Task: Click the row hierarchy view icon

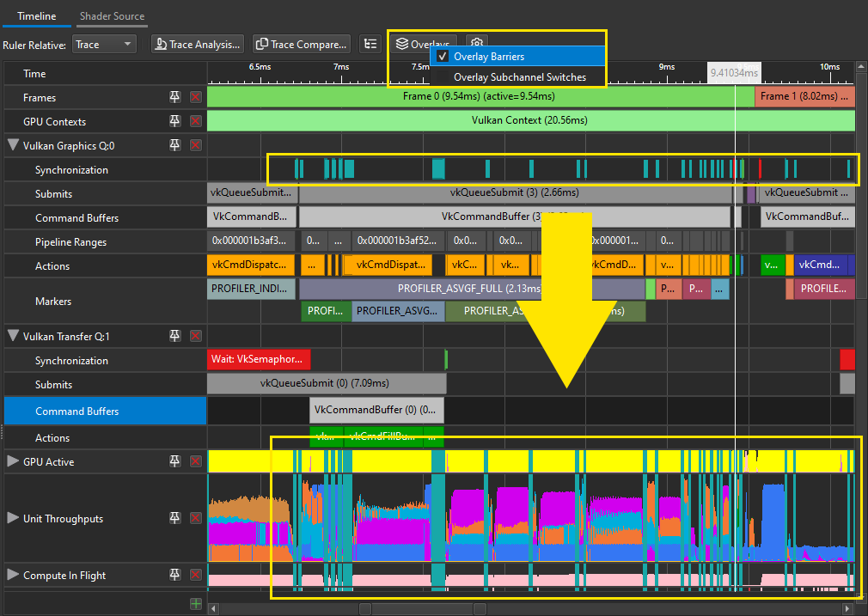Action: pyautogui.click(x=370, y=44)
